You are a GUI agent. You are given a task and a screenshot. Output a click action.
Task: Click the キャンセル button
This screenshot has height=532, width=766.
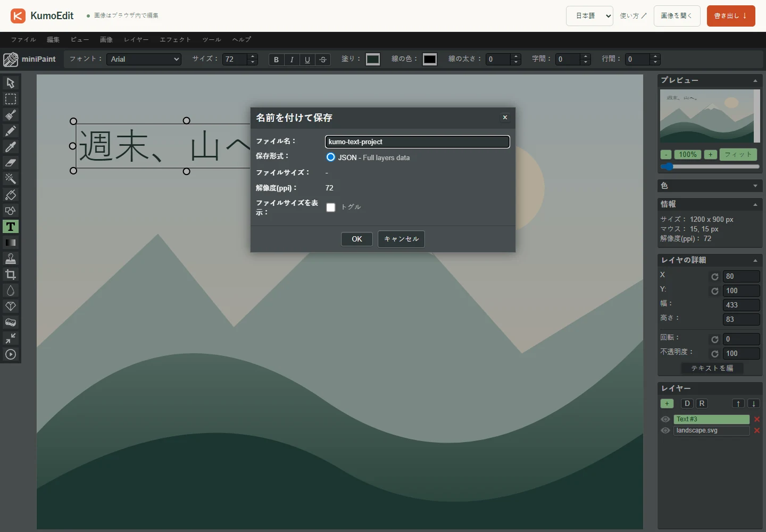point(401,239)
